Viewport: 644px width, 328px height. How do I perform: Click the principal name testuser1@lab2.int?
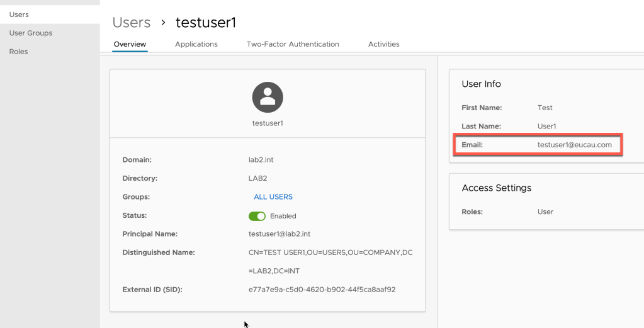click(x=280, y=234)
